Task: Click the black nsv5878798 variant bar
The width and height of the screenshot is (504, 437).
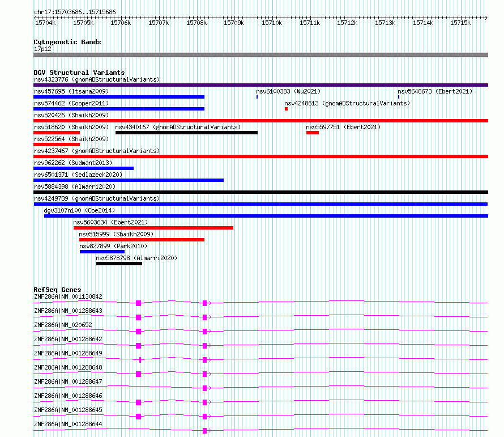Action: click(119, 264)
